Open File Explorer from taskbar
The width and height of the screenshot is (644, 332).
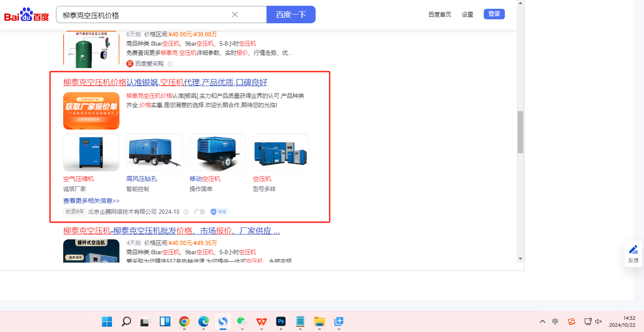click(x=319, y=321)
